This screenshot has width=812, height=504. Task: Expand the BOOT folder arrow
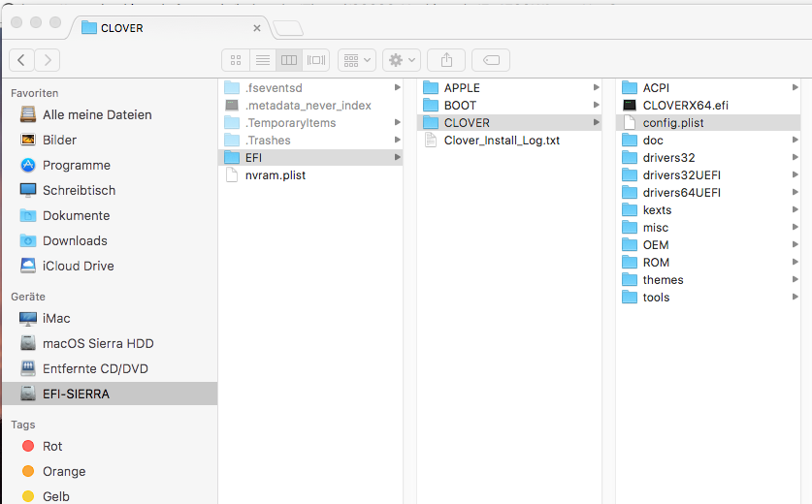point(596,105)
